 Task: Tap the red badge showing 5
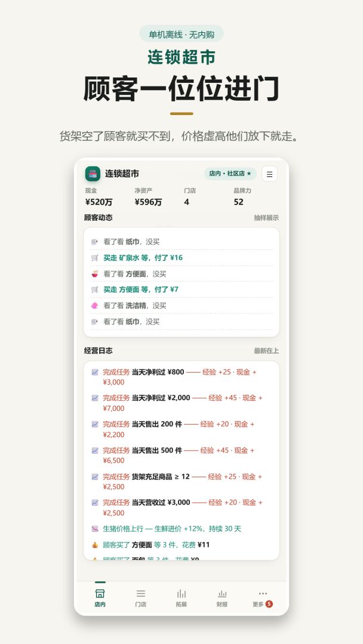[269, 603]
